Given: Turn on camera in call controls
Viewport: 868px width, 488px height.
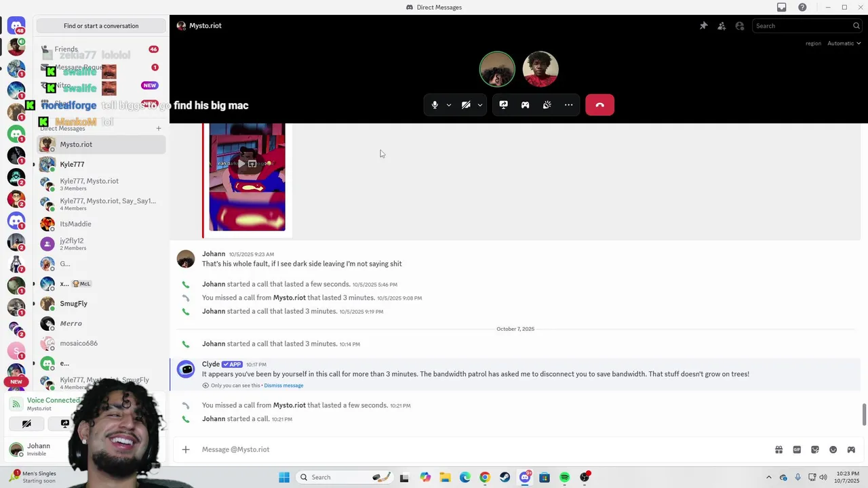Looking at the screenshot, I should pyautogui.click(x=466, y=105).
